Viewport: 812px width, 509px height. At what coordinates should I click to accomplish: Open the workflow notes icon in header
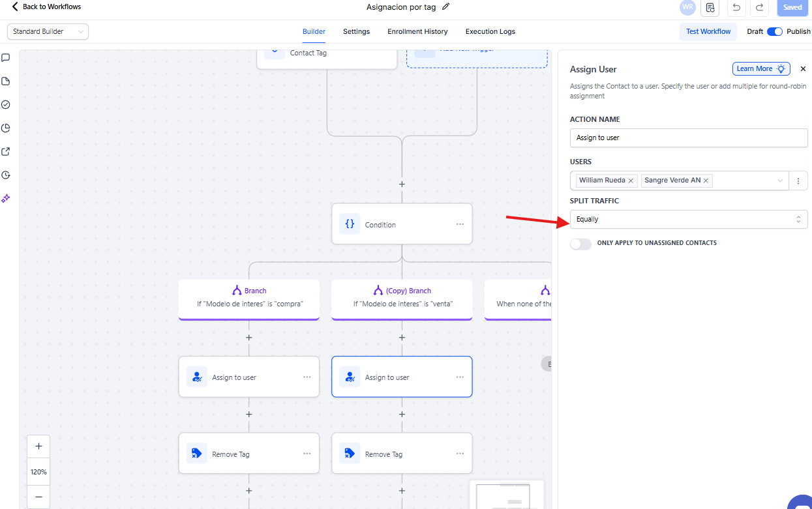pyautogui.click(x=710, y=8)
